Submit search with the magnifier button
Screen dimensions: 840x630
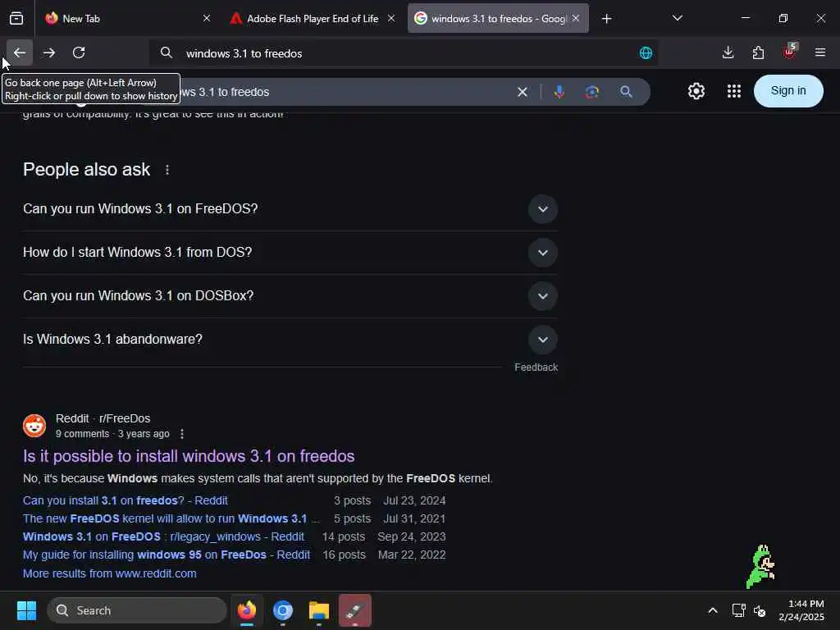pos(626,92)
